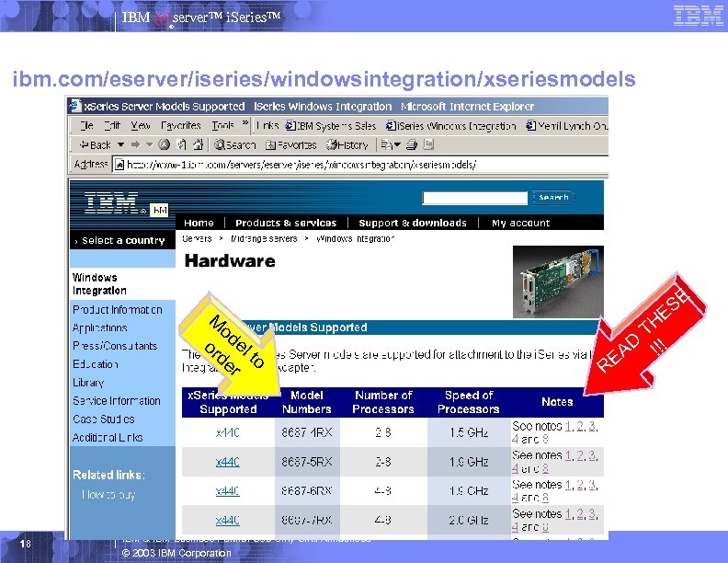Open Press/Consultants in sidebar
Screen dimensions: 728x563
pos(115,346)
